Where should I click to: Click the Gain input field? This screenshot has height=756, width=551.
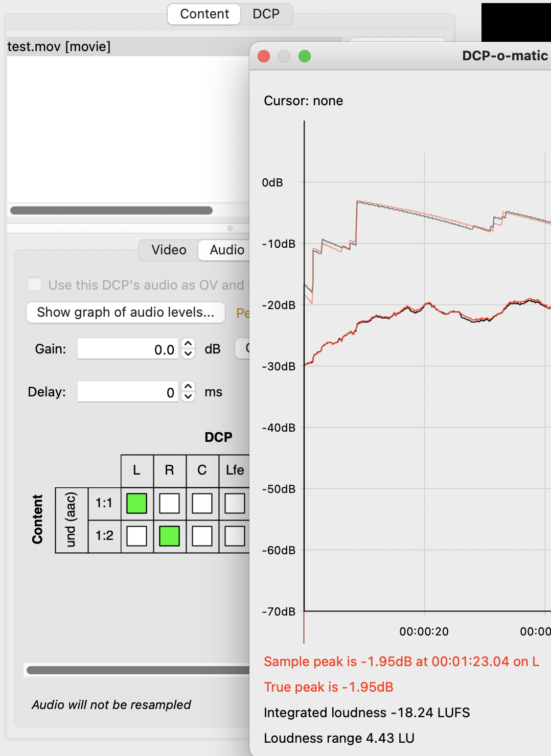(128, 349)
